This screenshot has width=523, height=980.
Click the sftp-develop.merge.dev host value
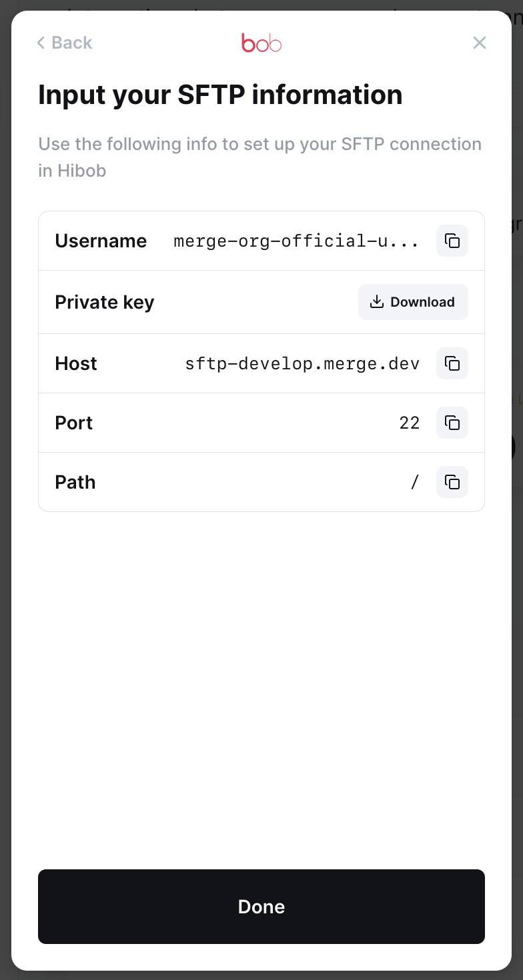tap(302, 363)
